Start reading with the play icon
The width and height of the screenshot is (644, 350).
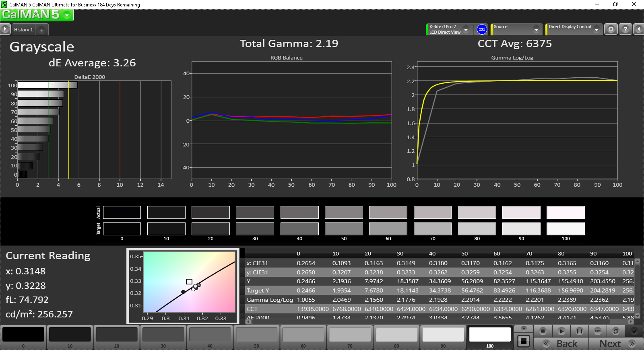(x=561, y=331)
